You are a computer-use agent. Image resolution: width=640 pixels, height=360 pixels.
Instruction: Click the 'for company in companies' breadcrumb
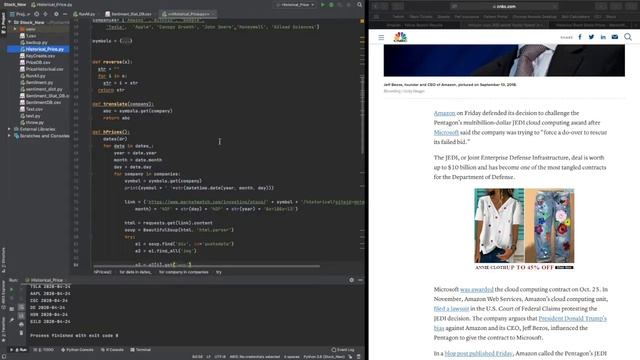[x=184, y=272]
